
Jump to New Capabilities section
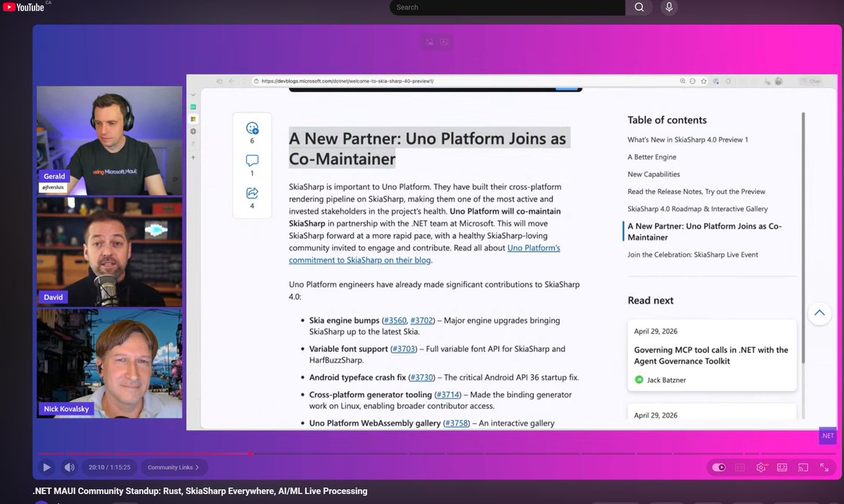[x=653, y=174]
